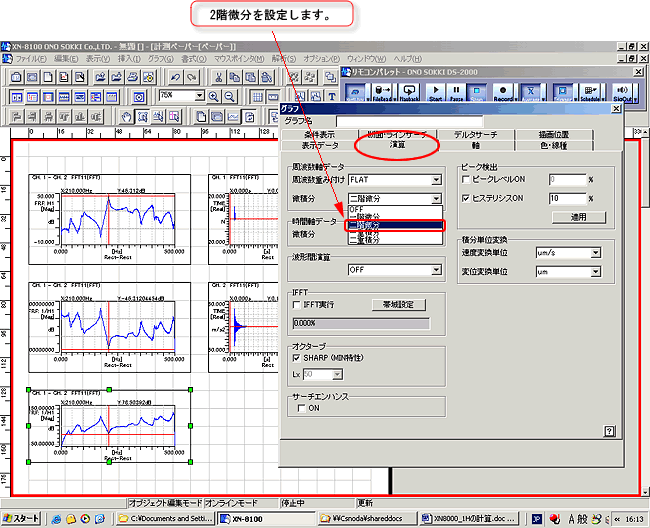Open the 微積分 二階微分 combo box arrow
The width and height of the screenshot is (650, 528).
(x=436, y=199)
